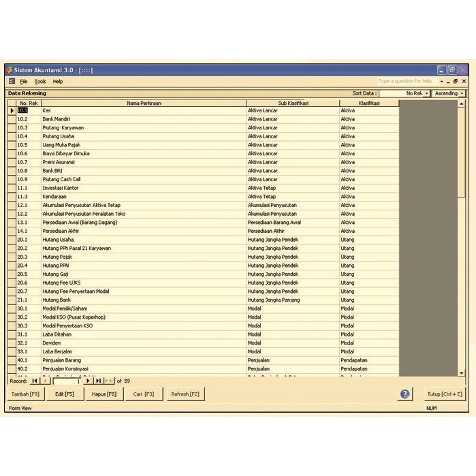This screenshot has width=476, height=476.
Task: Select Akumulasi Penyusutan Peralatan Toko cell
Action: tap(144, 214)
